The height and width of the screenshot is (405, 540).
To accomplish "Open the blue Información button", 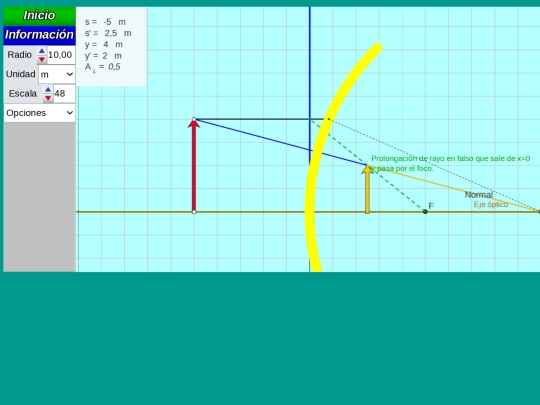I will click(x=39, y=35).
